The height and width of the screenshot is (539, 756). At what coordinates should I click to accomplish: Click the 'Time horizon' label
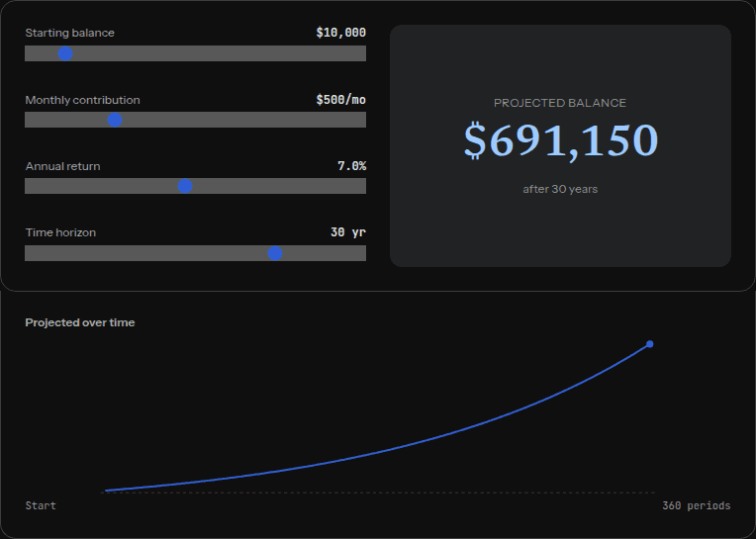(60, 232)
